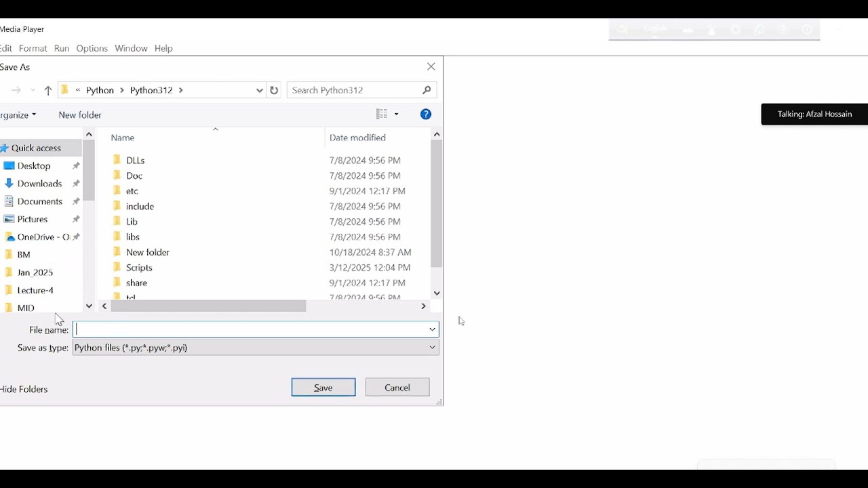Click the Pictures icon in sidebar
The width and height of the screenshot is (868, 488).
9,219
